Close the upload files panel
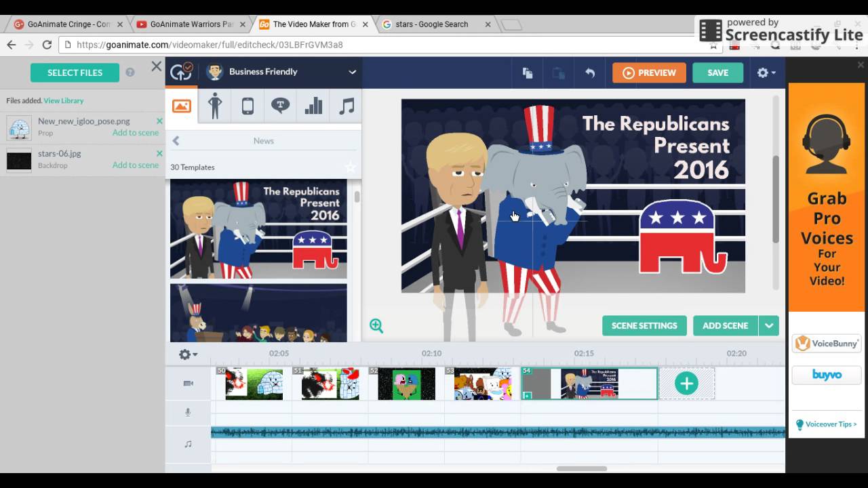868x488 pixels. point(156,66)
